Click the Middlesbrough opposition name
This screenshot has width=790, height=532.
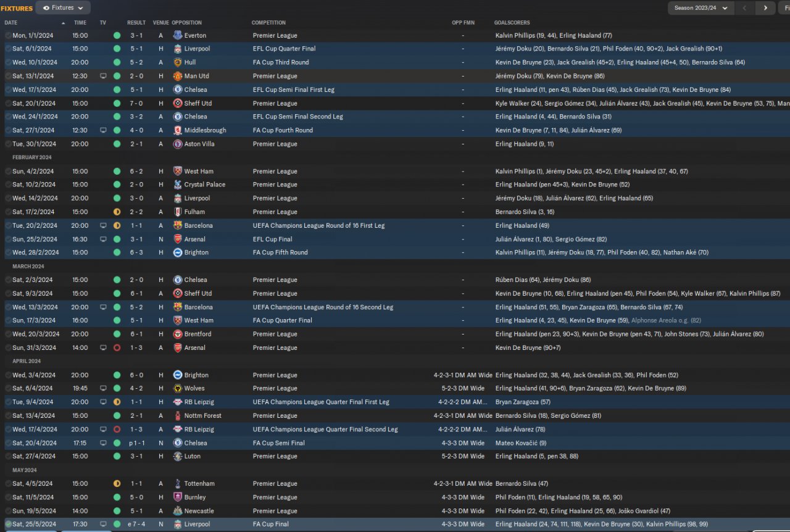205,130
